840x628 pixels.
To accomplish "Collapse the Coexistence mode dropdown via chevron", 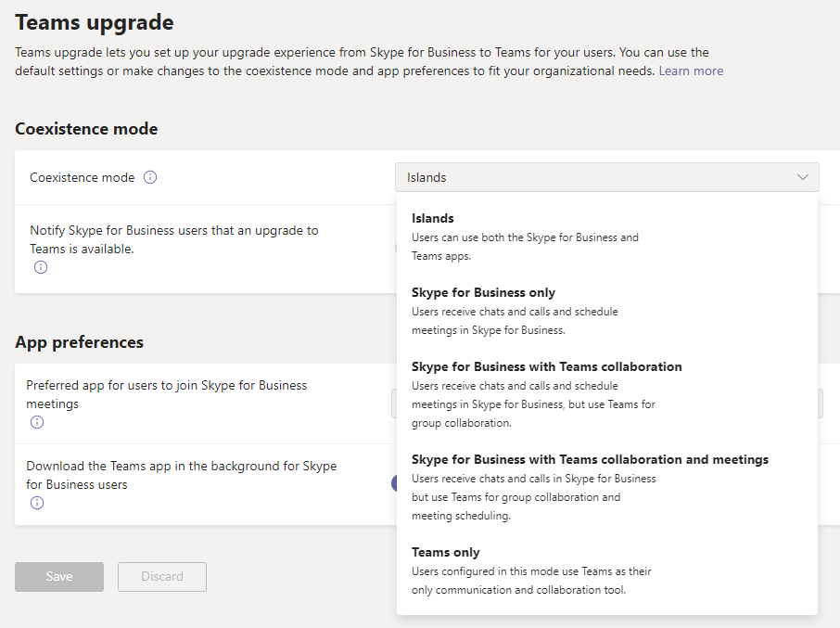I will pos(803,177).
